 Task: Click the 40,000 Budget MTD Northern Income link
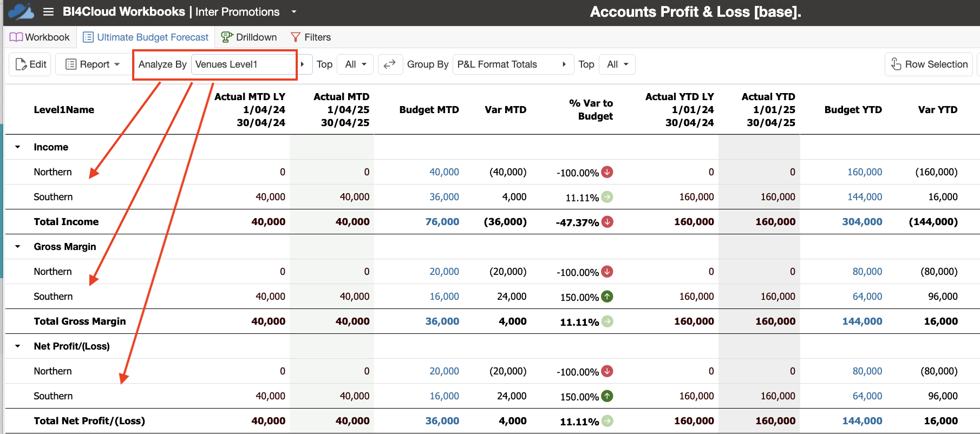444,172
